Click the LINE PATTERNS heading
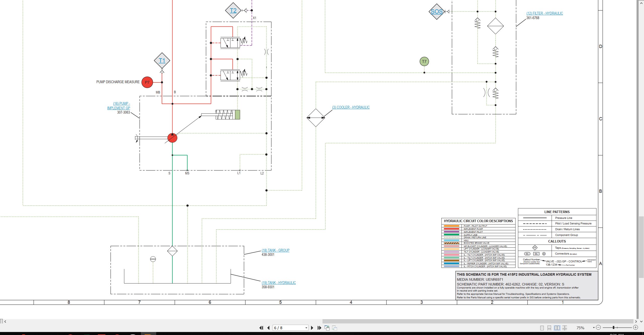The width and height of the screenshot is (644, 335). pyautogui.click(x=557, y=212)
